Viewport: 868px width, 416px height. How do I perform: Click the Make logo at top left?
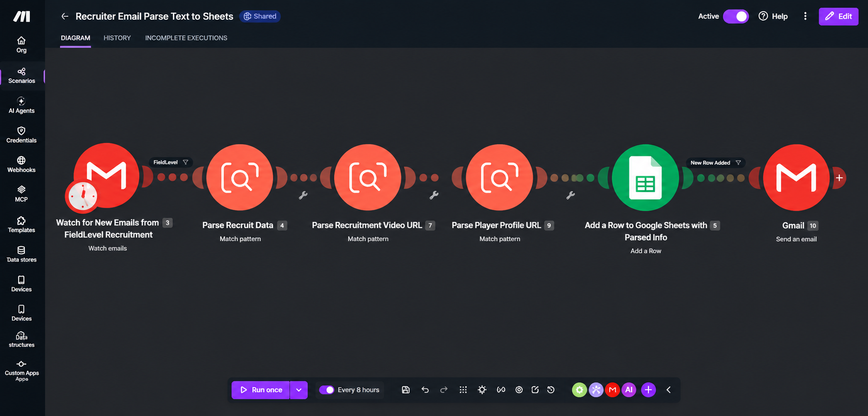[x=22, y=16]
